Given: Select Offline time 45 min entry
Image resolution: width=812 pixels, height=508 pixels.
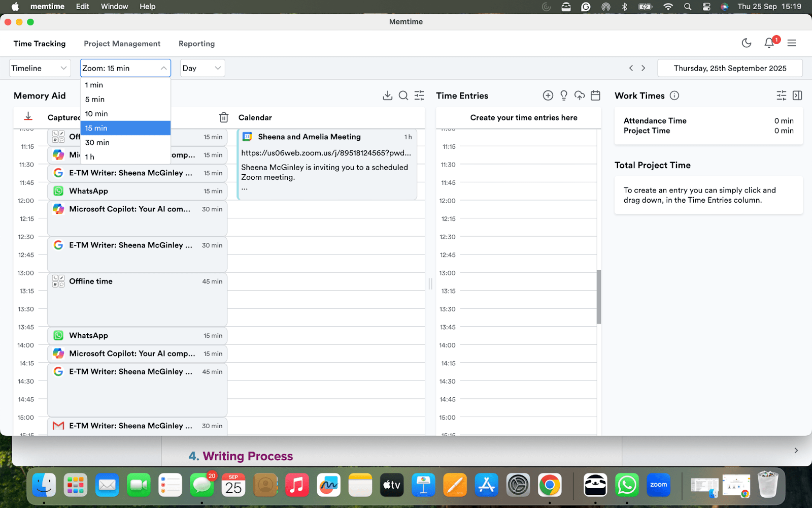Looking at the screenshot, I should click(x=137, y=299).
